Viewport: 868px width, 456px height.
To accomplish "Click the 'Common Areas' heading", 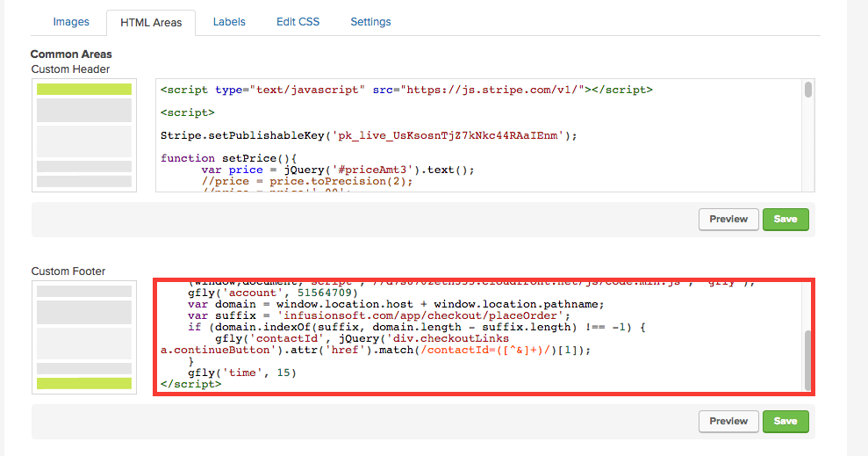I will click(x=71, y=54).
